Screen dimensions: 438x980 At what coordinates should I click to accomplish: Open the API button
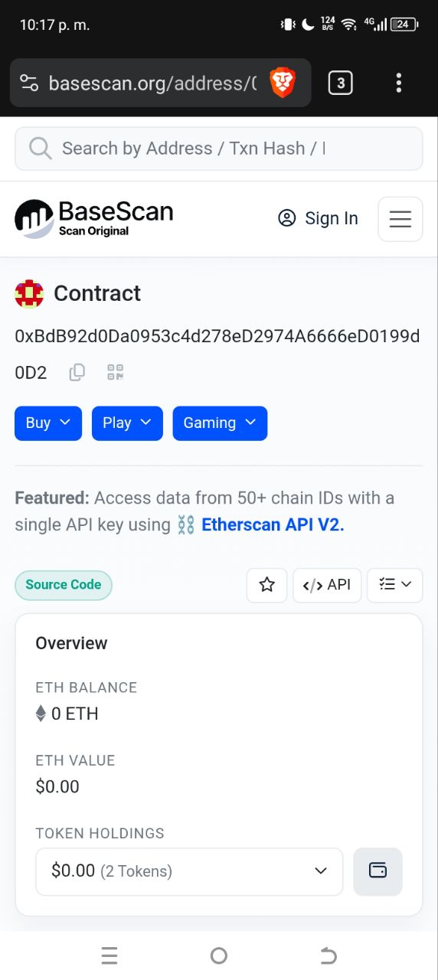coord(327,585)
